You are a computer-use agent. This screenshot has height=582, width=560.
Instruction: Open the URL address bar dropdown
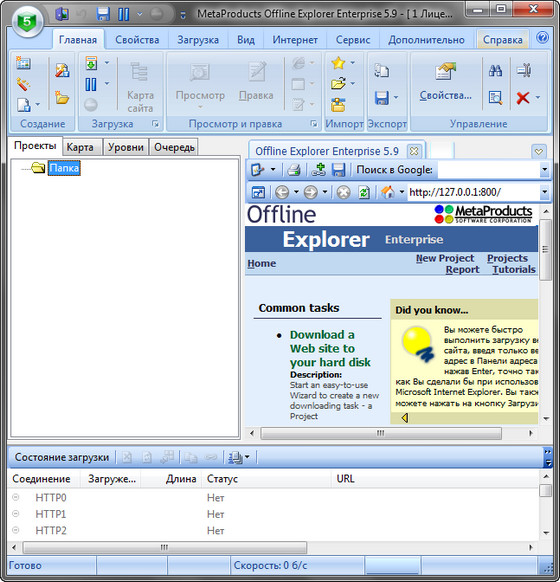coord(544,192)
